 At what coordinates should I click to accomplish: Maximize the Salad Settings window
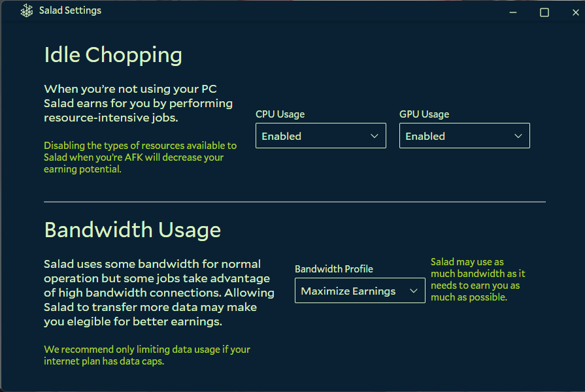[x=544, y=12]
